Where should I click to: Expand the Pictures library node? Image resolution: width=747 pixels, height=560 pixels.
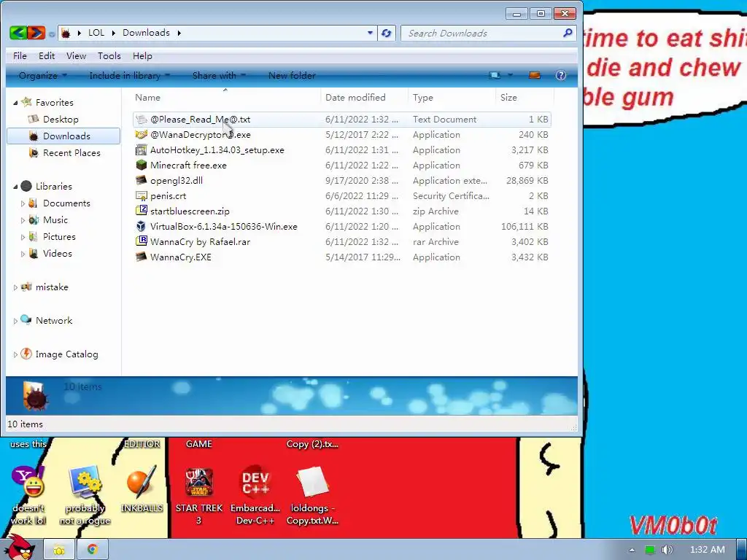pyautogui.click(x=23, y=237)
